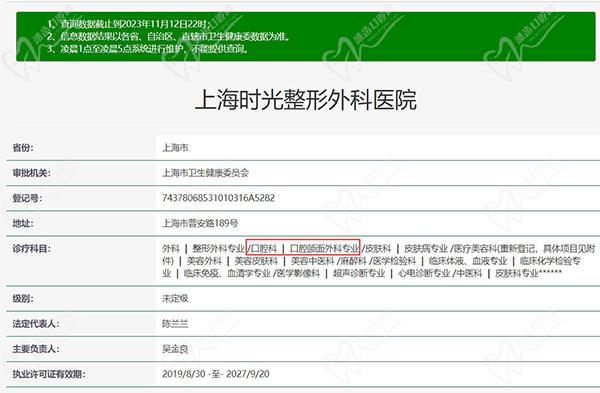Click the 美容中医科 entry
600x393 pixels.
(312, 261)
